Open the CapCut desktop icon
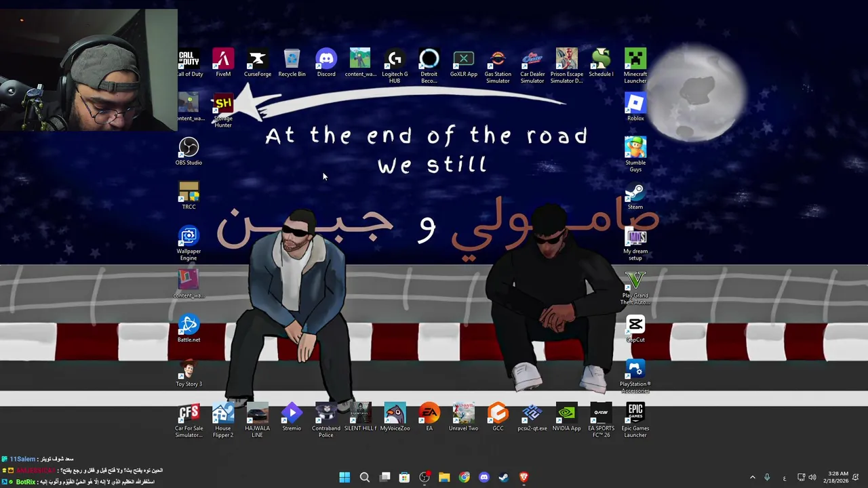The height and width of the screenshot is (488, 868). (x=635, y=328)
